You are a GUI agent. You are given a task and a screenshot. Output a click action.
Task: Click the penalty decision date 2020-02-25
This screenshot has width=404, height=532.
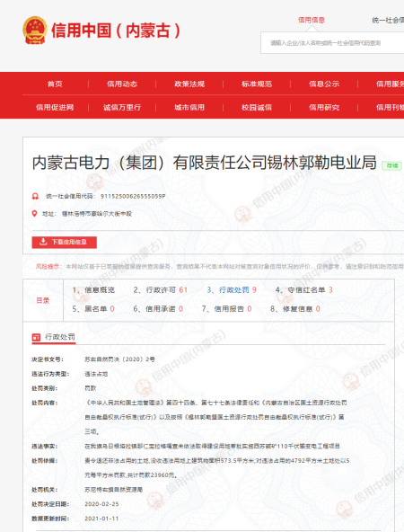(x=101, y=504)
